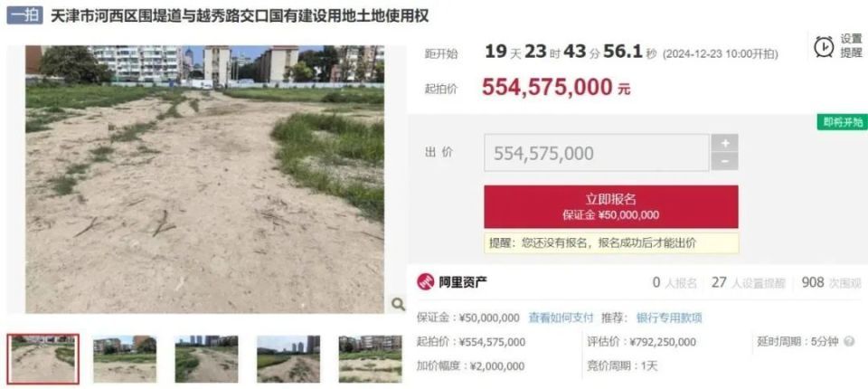Select the third land photo thumbnail

click(x=206, y=359)
